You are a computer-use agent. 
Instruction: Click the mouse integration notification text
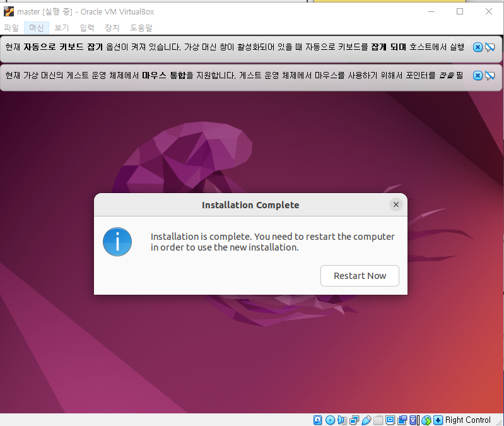click(x=234, y=76)
